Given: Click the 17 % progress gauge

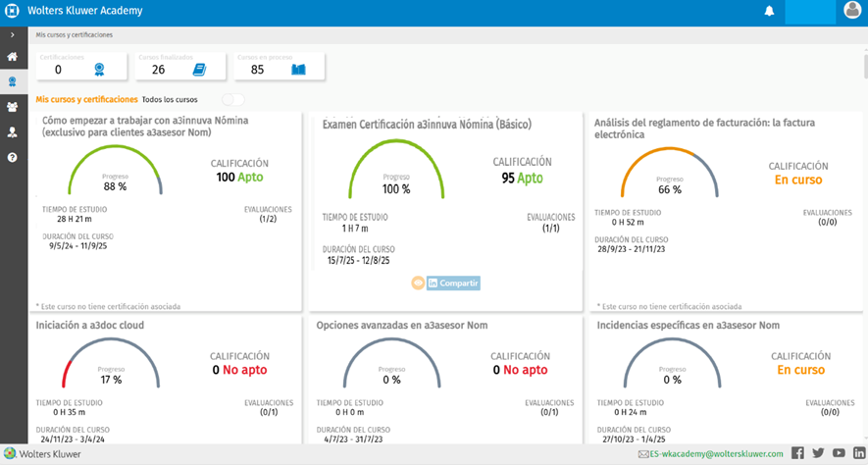Looking at the screenshot, I should [x=110, y=362].
